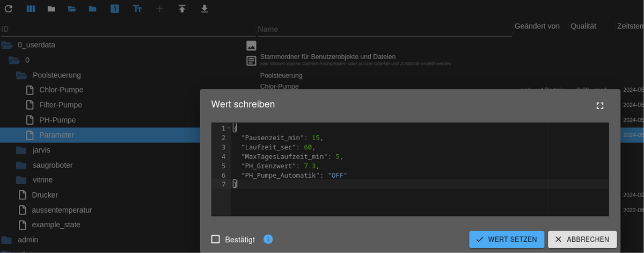
Task: Collapse the Poolsteuerung folder
Action: coord(21,75)
